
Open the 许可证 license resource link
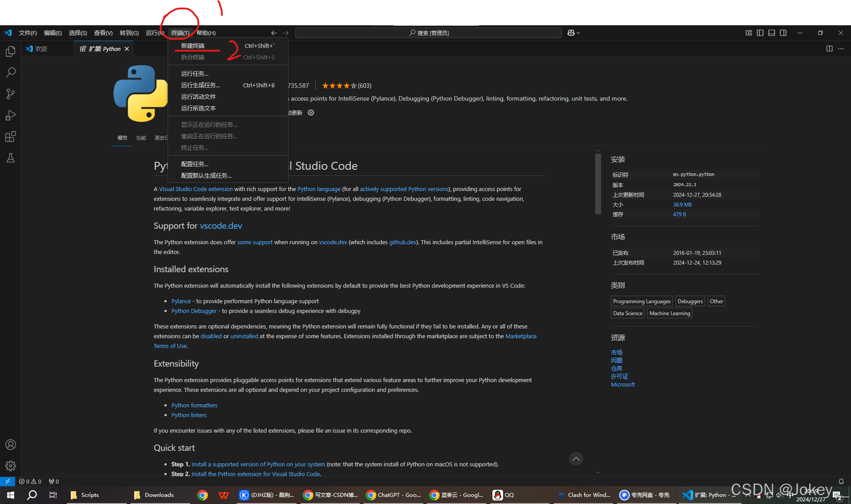click(x=619, y=376)
